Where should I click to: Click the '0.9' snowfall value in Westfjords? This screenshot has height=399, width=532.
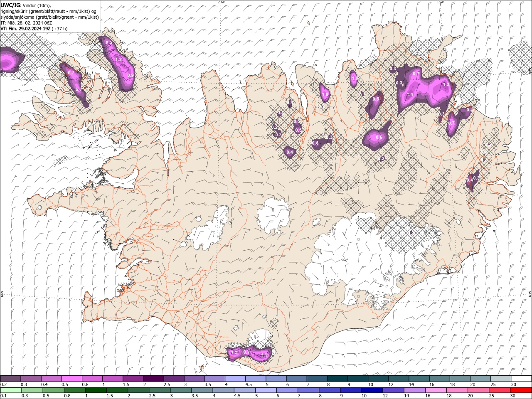point(131,75)
